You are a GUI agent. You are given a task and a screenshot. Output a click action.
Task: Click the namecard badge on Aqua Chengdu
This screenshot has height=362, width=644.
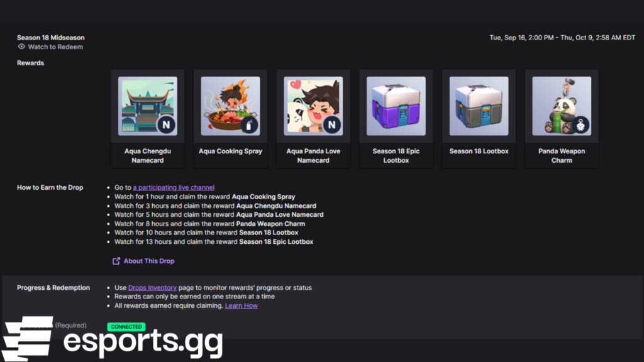(x=166, y=125)
